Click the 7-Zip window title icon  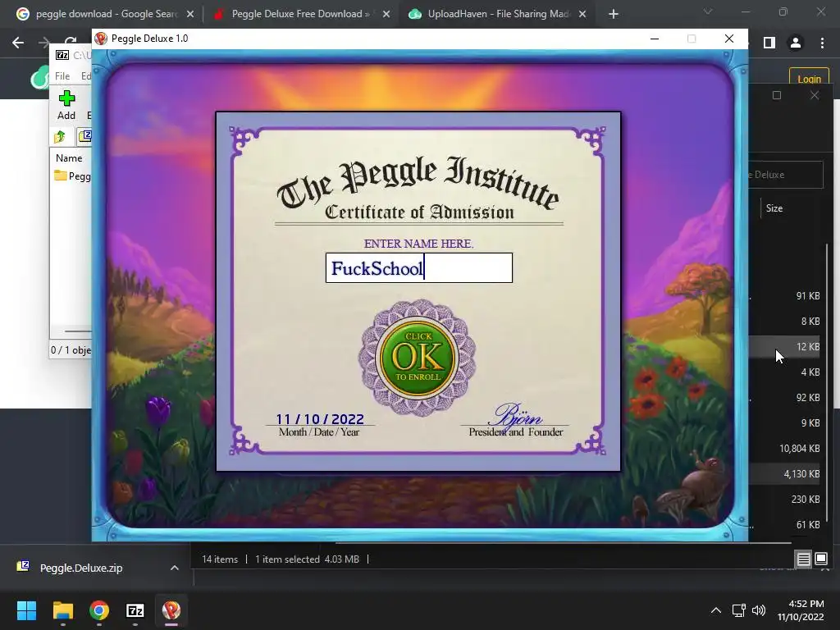coord(62,55)
